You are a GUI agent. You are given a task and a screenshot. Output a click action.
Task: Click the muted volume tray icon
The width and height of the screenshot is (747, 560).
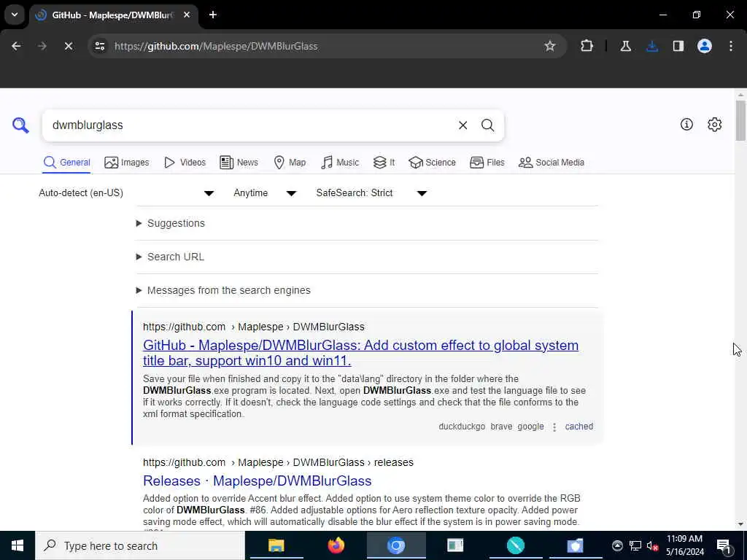(x=652, y=545)
